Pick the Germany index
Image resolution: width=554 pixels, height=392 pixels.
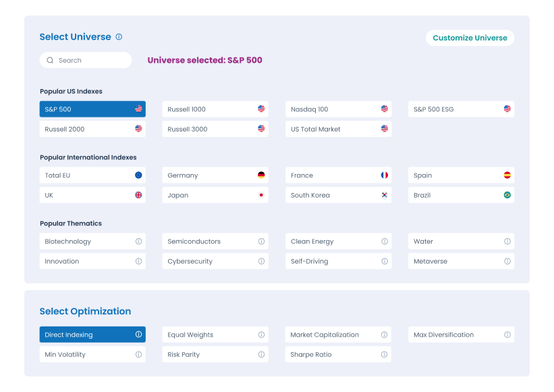point(215,175)
